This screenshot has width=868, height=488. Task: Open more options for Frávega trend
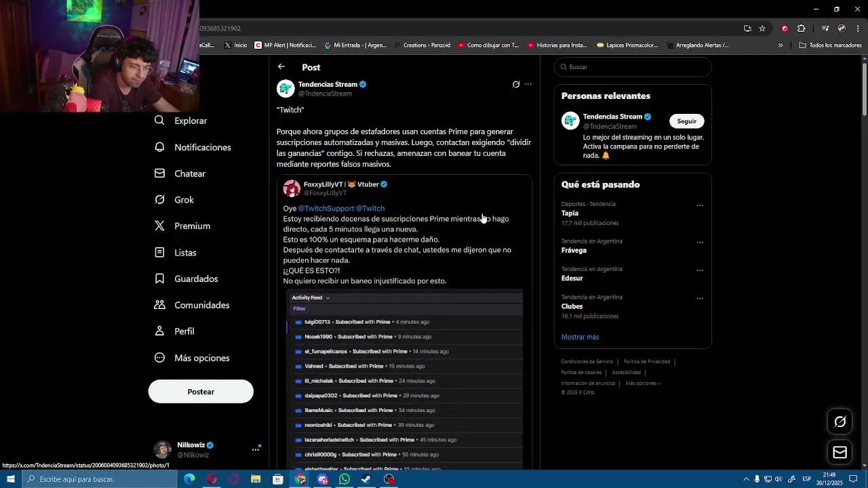700,243
